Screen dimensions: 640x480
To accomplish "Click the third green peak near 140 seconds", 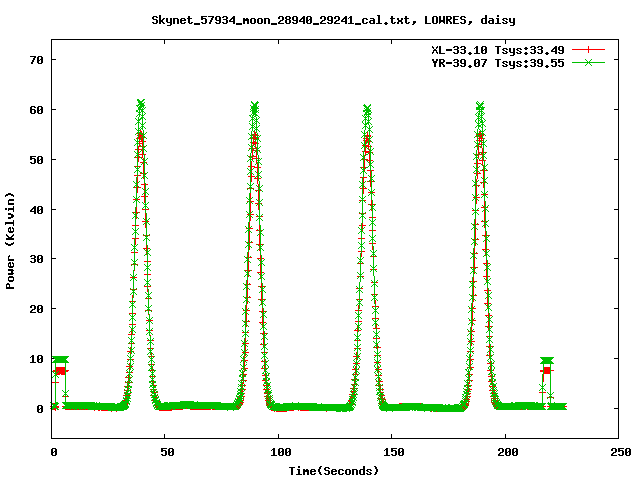I will click(367, 109).
